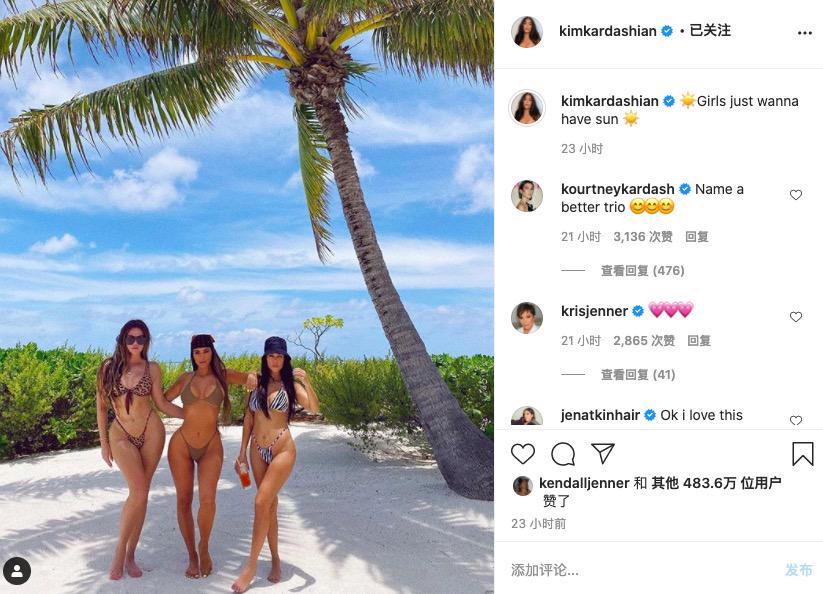Viewport: 823px width, 594px height.
Task: View kimkardashian header profile avatar
Action: pos(527,31)
